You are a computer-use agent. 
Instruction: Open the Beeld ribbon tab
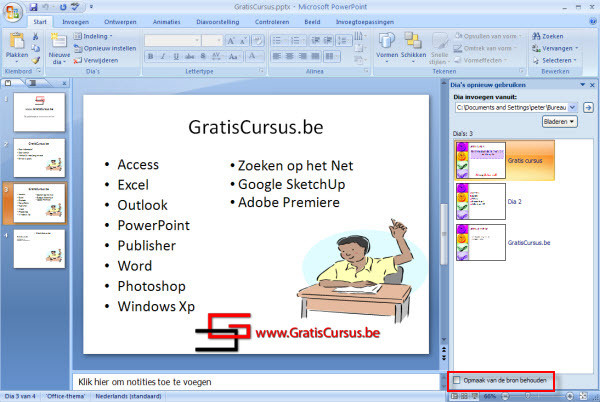click(312, 22)
